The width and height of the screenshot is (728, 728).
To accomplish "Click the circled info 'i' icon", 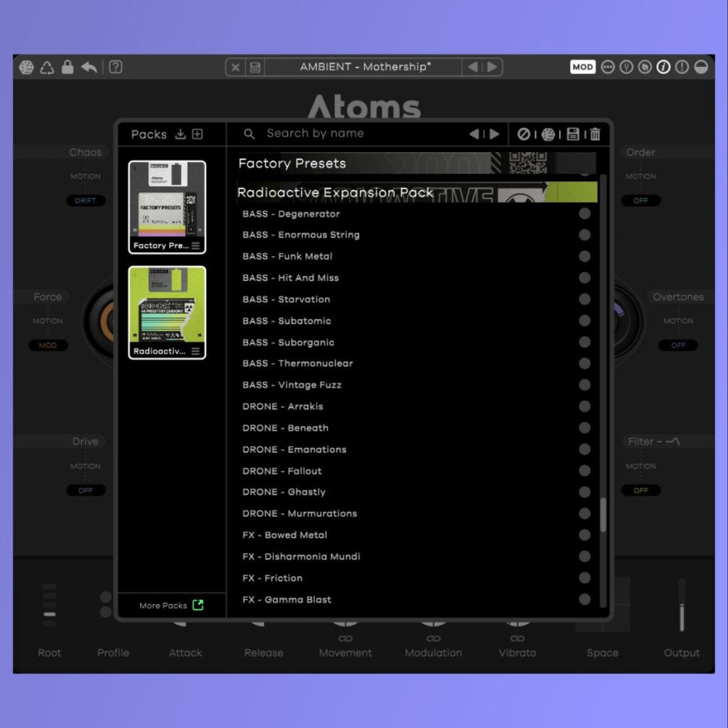I will coord(663,68).
